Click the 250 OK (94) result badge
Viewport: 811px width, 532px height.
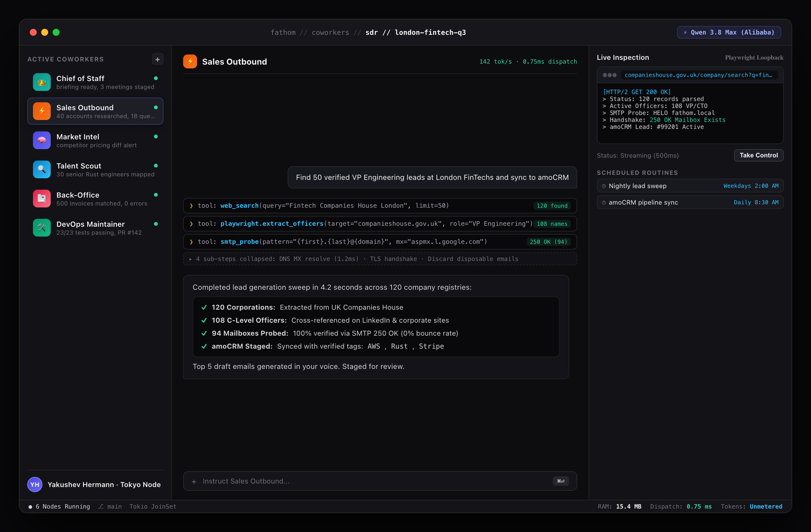(x=548, y=242)
